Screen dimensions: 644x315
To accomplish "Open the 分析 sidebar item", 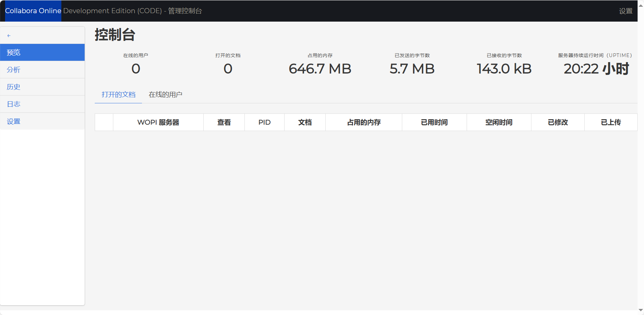I will tap(42, 70).
